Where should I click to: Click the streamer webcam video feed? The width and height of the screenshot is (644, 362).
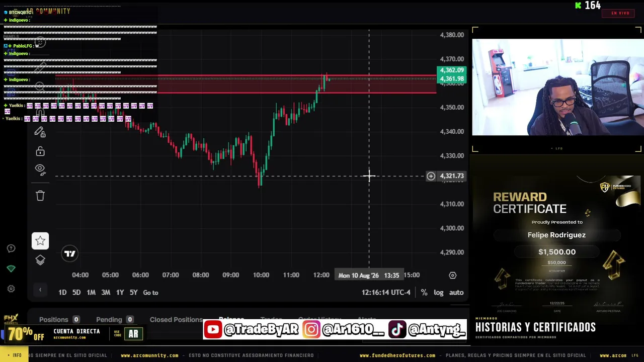click(x=558, y=87)
